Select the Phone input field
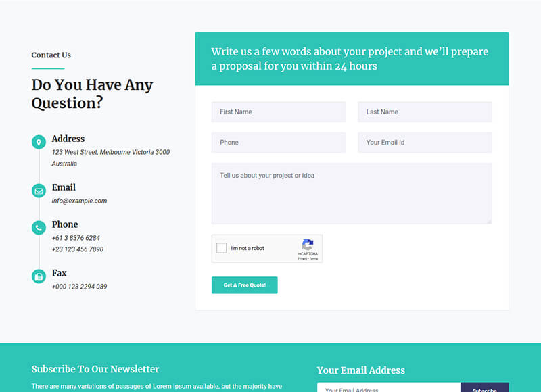The width and height of the screenshot is (541, 392). [x=279, y=143]
